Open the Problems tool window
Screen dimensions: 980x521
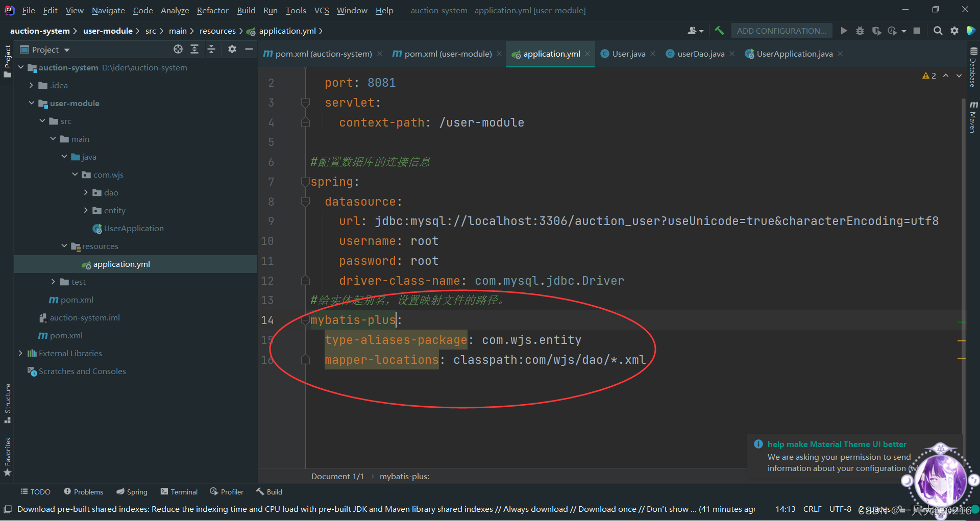[x=83, y=492]
